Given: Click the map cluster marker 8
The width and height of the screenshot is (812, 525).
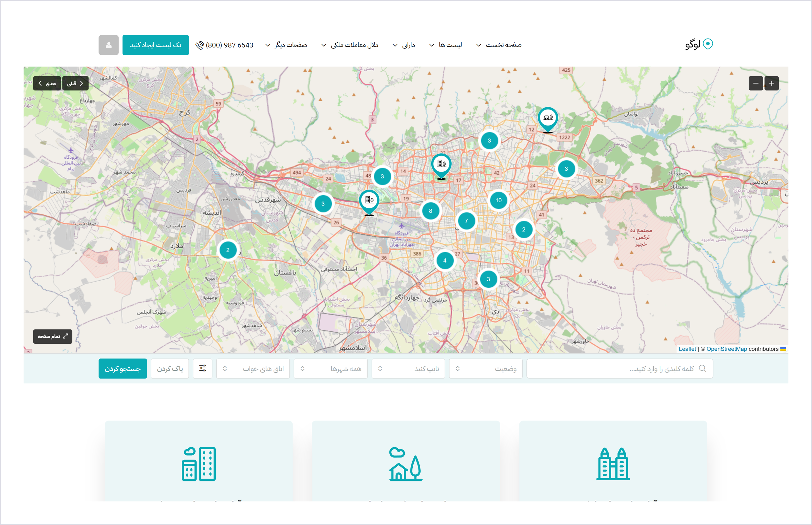Looking at the screenshot, I should [x=431, y=211].
